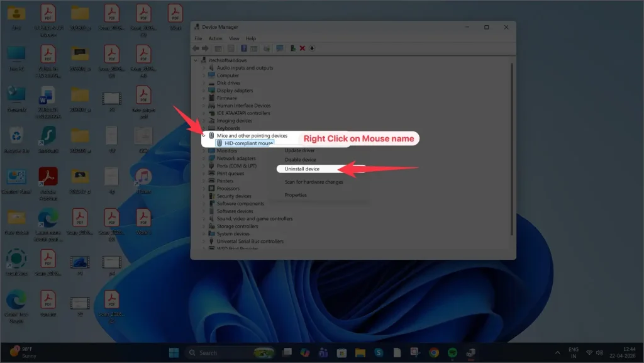Select the System devices category
The image size is (644, 363).
233,233
